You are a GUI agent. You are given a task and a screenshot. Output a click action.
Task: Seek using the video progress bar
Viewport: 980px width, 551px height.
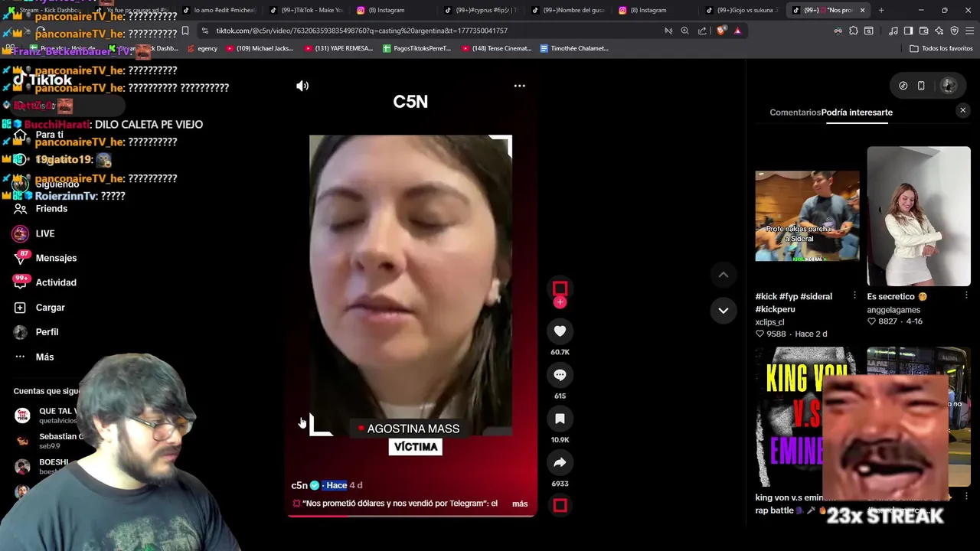[411, 516]
